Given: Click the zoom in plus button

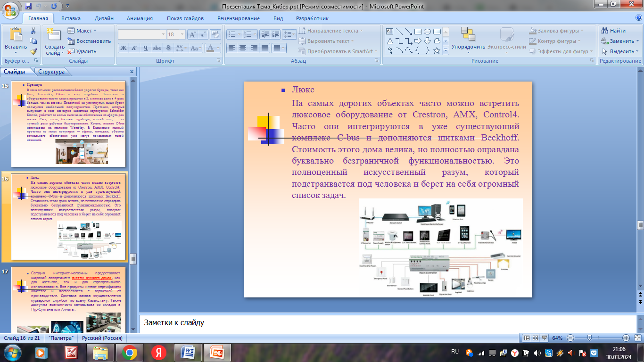Looking at the screenshot, I should [626, 338].
